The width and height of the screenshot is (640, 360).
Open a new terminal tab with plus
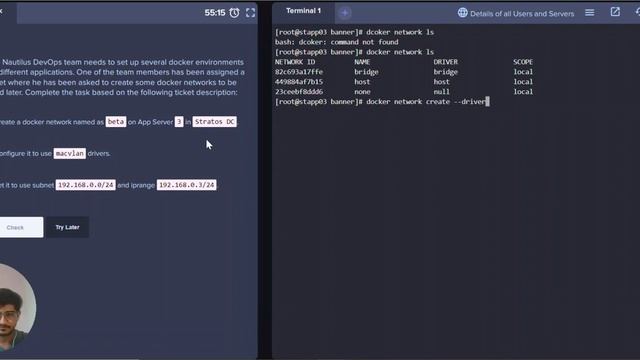[x=344, y=13]
